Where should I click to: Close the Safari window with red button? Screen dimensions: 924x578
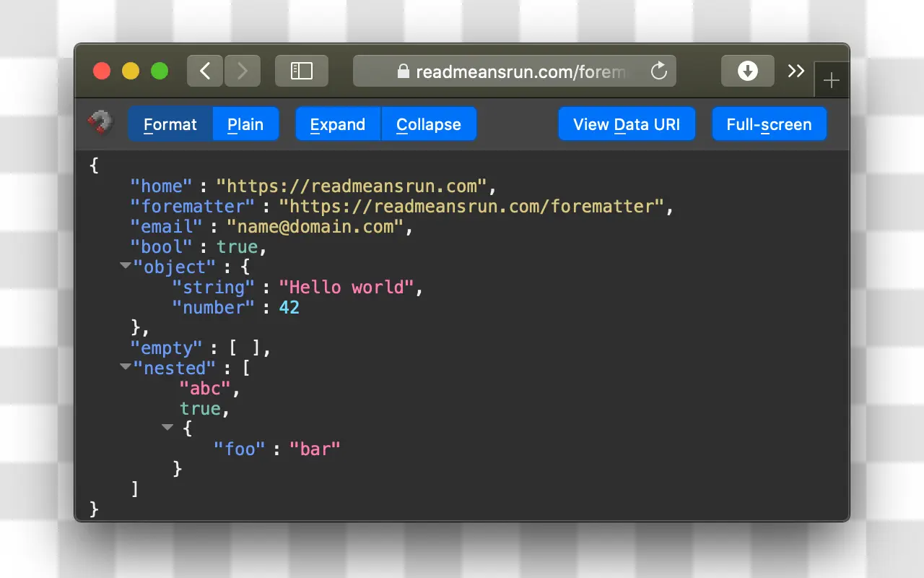[102, 71]
